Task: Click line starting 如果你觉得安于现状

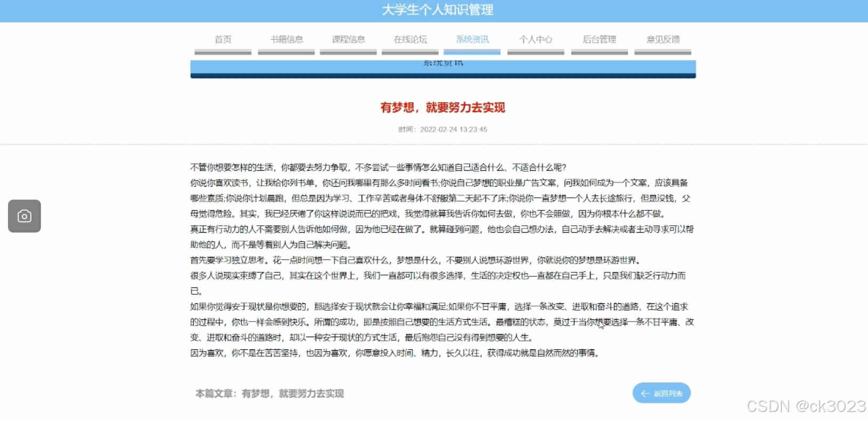Action: tap(439, 307)
